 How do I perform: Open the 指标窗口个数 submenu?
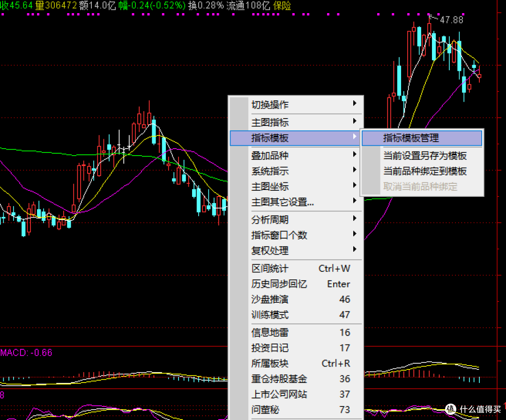(296, 235)
